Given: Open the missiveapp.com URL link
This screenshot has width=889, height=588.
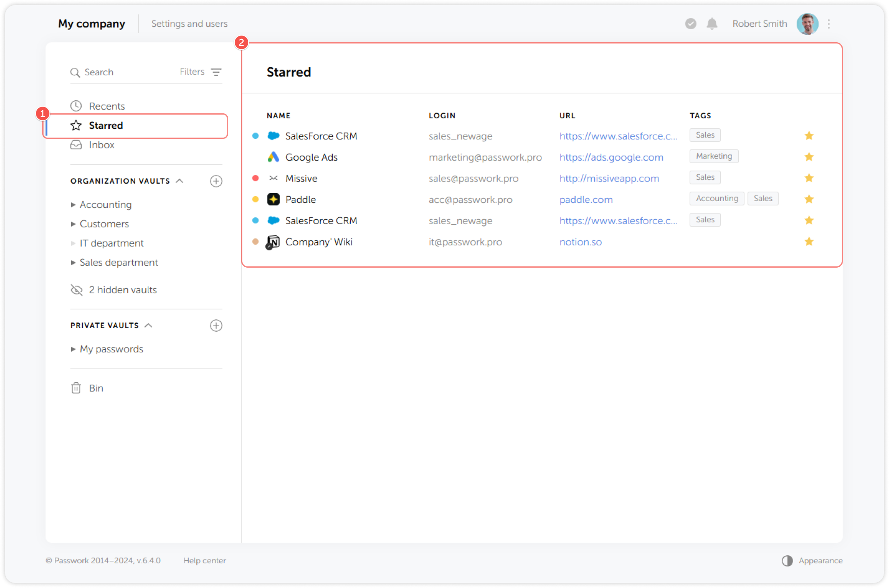Looking at the screenshot, I should click(609, 179).
